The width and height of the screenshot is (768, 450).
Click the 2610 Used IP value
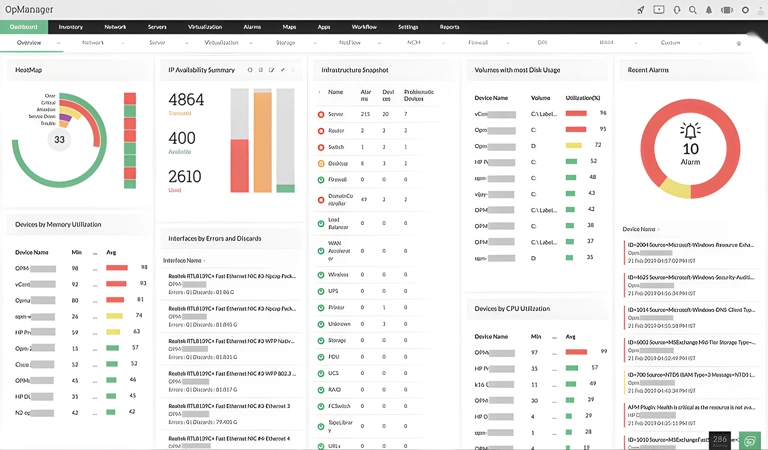[x=185, y=176]
